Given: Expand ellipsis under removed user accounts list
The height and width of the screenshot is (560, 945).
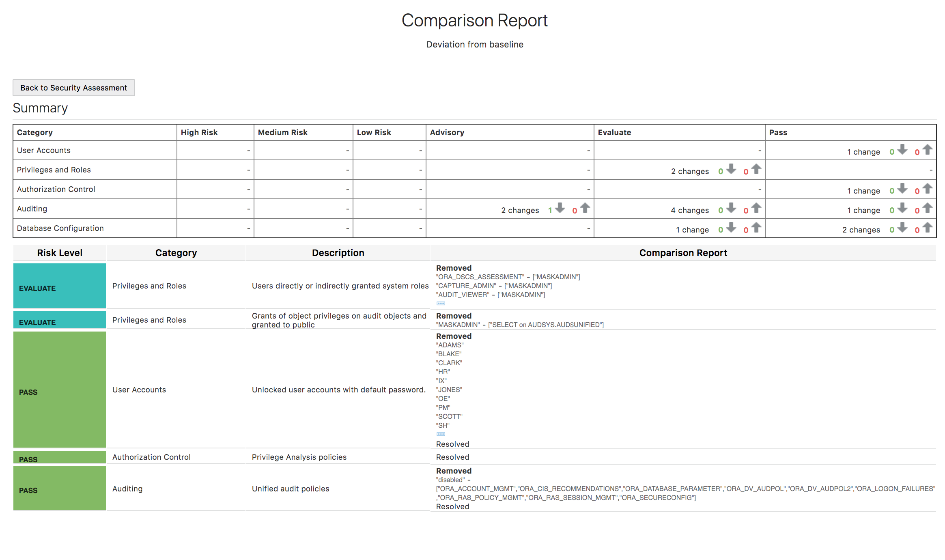Looking at the screenshot, I should 441,434.
